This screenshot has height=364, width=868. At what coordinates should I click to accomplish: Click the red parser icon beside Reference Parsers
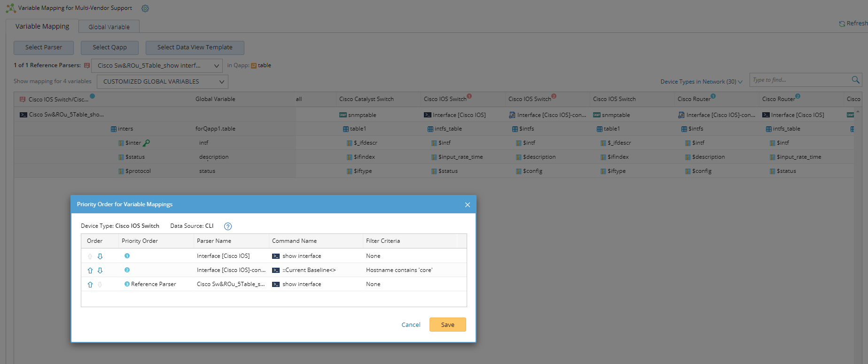click(x=87, y=65)
